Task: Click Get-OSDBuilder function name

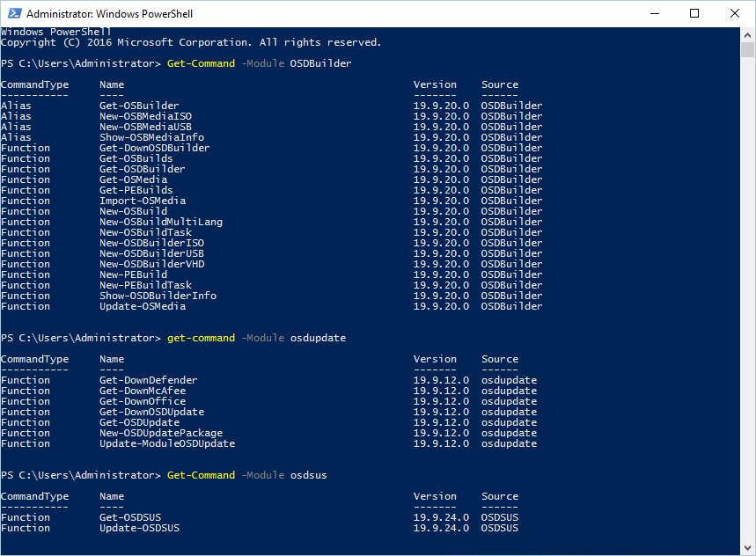Action: click(x=143, y=169)
